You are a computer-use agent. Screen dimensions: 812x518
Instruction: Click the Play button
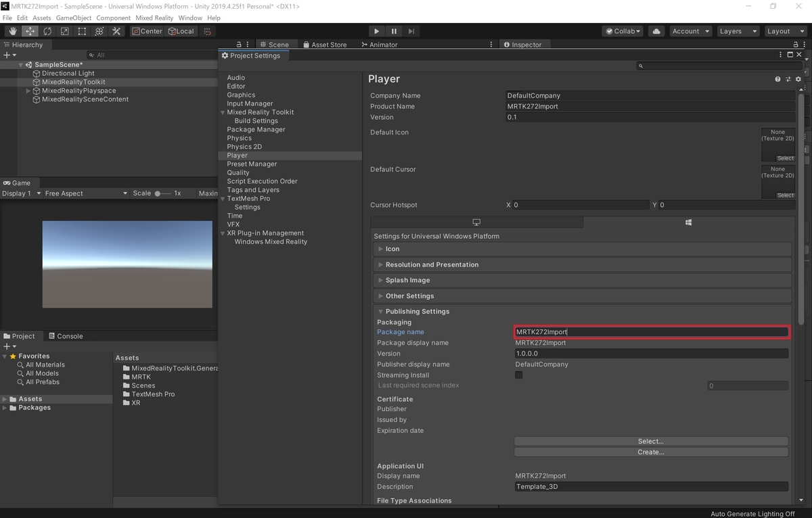(377, 31)
